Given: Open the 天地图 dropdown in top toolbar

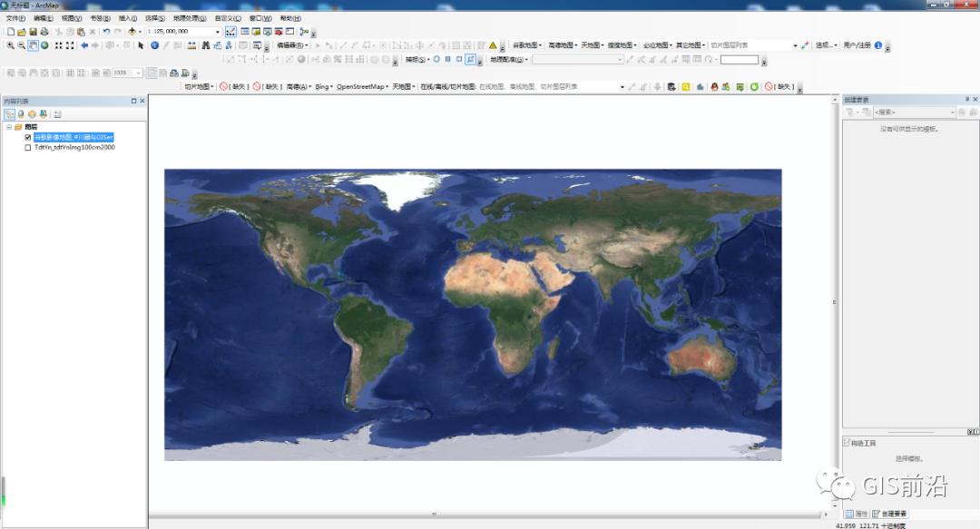Looking at the screenshot, I should (593, 44).
